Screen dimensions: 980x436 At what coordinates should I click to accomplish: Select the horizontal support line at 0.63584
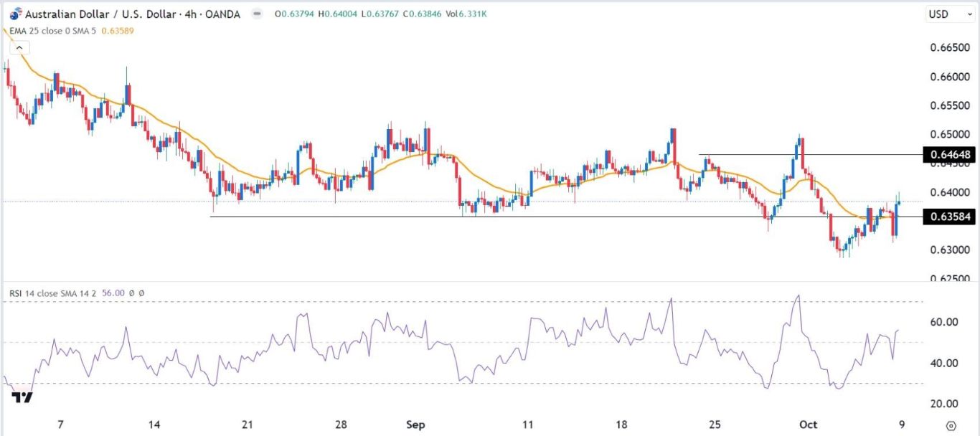point(565,217)
